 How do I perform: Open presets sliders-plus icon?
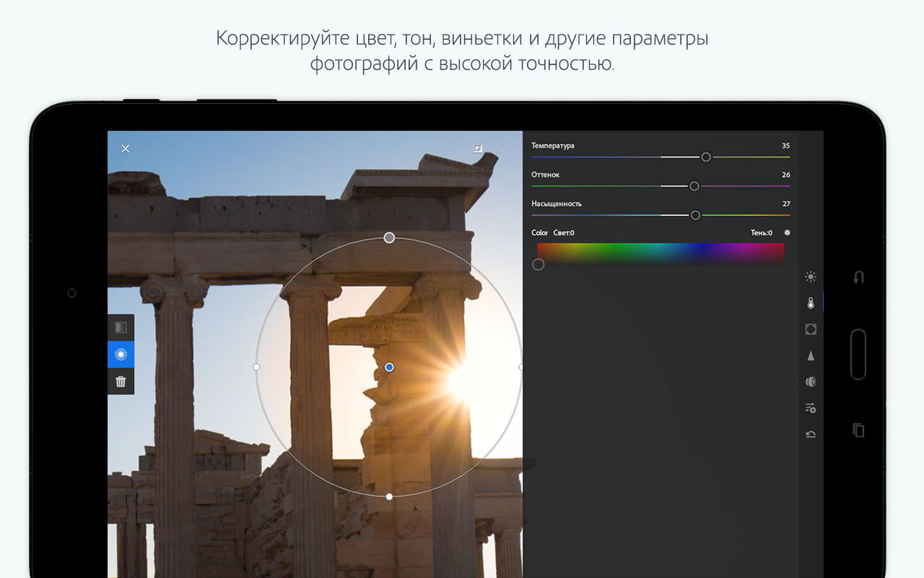tap(811, 408)
